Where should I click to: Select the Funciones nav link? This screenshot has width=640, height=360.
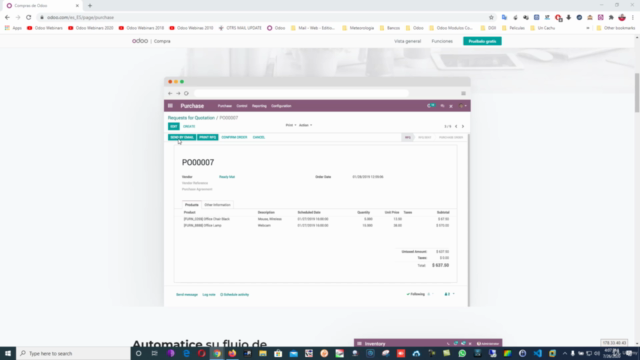point(442,41)
